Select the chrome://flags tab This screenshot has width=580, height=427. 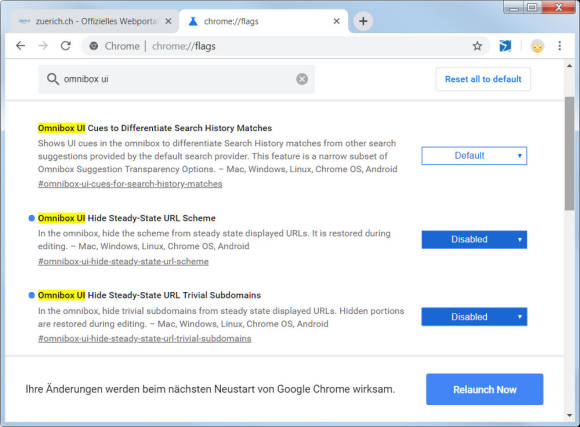pyautogui.click(x=263, y=21)
